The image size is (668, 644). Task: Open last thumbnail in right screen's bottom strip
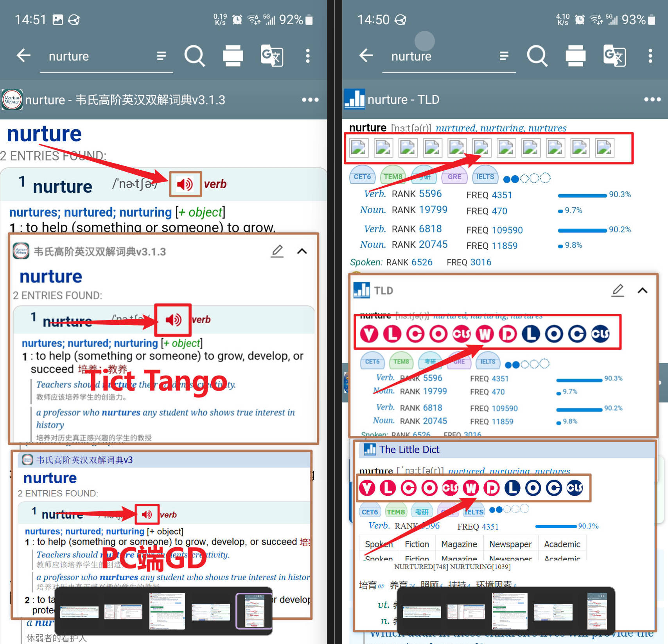tap(597, 611)
